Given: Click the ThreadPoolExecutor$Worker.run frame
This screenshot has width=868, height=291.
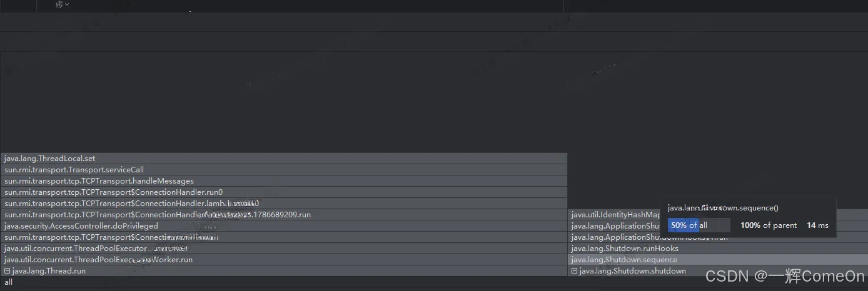Looking at the screenshot, I should [x=284, y=260].
